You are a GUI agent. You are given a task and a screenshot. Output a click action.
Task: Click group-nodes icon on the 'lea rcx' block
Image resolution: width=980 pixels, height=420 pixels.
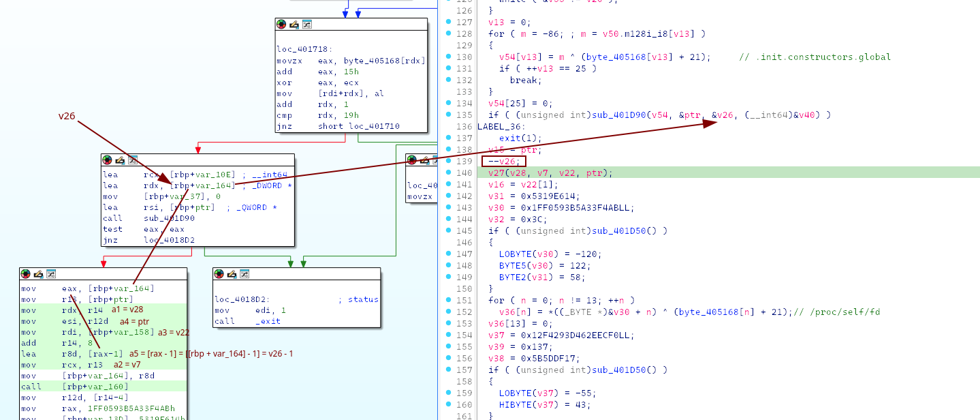point(133,160)
